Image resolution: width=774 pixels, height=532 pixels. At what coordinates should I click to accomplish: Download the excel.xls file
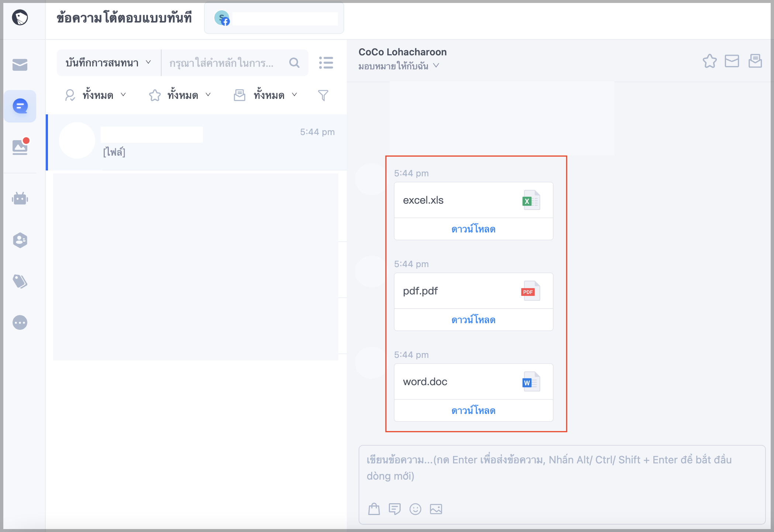click(473, 229)
